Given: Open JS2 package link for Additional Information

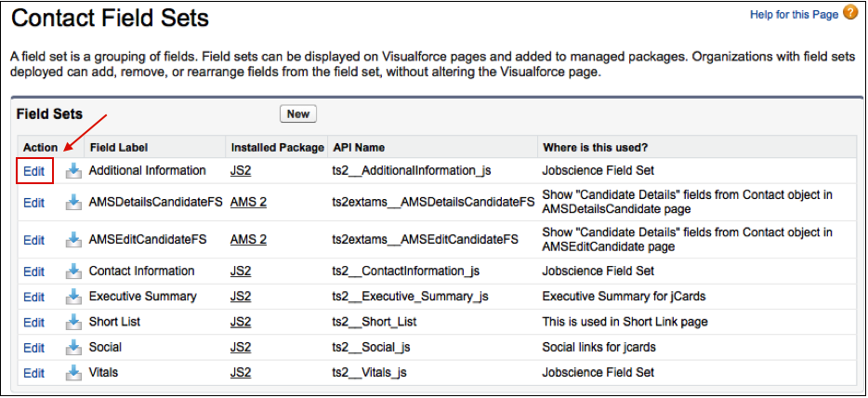Looking at the screenshot, I should click(x=241, y=171).
